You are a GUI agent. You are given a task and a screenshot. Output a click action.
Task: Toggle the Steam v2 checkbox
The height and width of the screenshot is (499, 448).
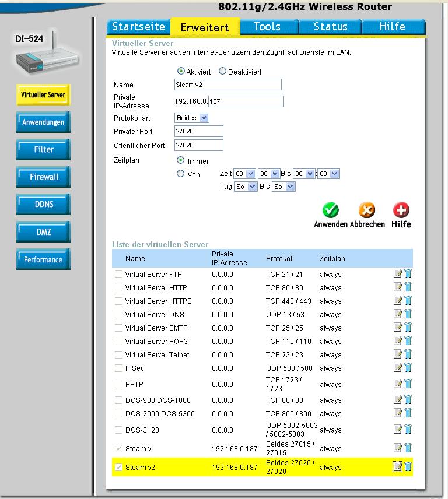pos(118,468)
